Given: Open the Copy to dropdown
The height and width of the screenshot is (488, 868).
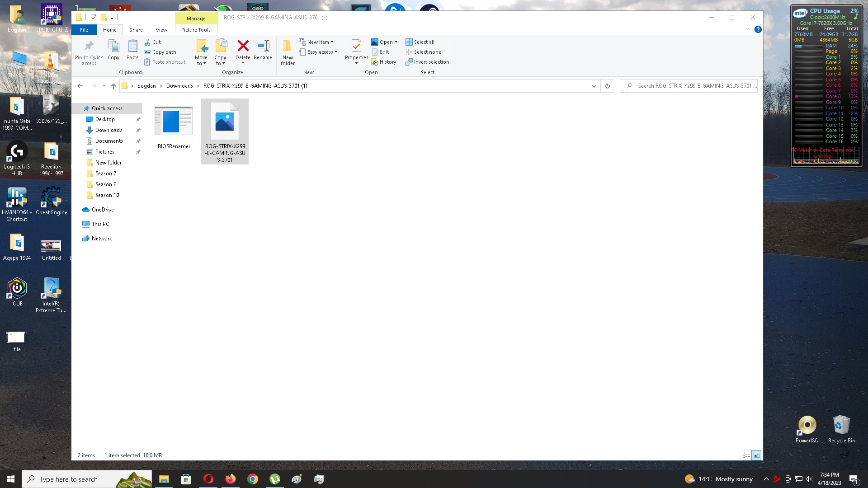Looking at the screenshot, I should point(220,52).
